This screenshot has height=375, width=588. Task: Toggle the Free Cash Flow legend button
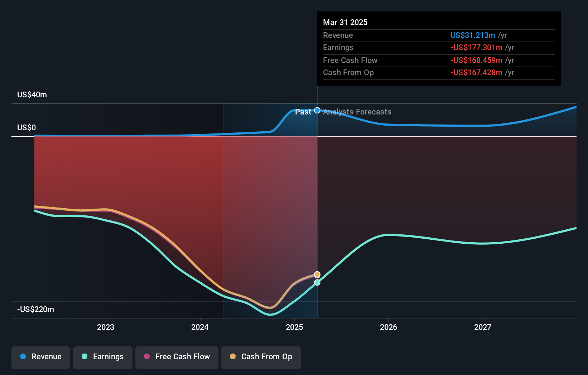coord(177,357)
